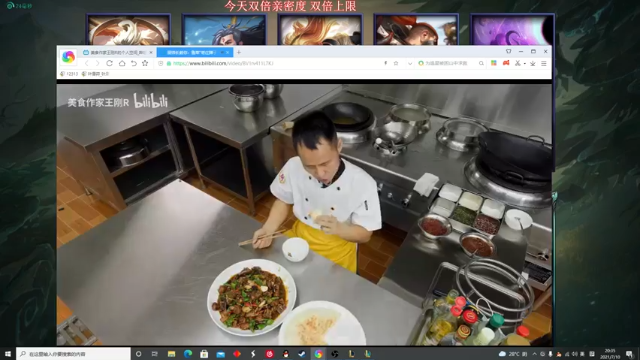Open the browser skin shirt icon

click(509, 51)
